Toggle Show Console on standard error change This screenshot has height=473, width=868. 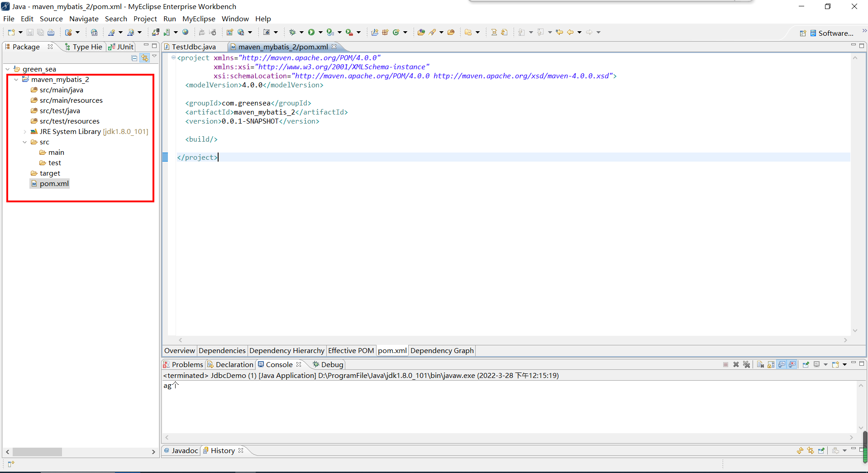[x=792, y=364]
